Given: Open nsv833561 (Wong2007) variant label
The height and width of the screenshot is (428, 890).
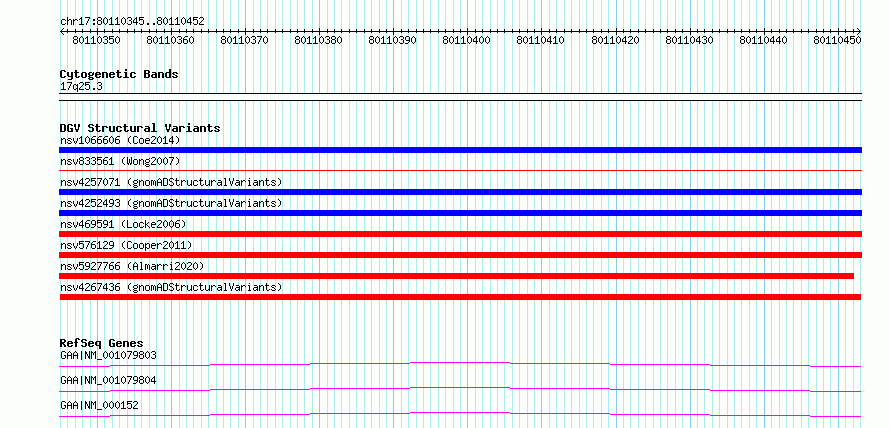Looking at the screenshot, I should (x=120, y=161).
